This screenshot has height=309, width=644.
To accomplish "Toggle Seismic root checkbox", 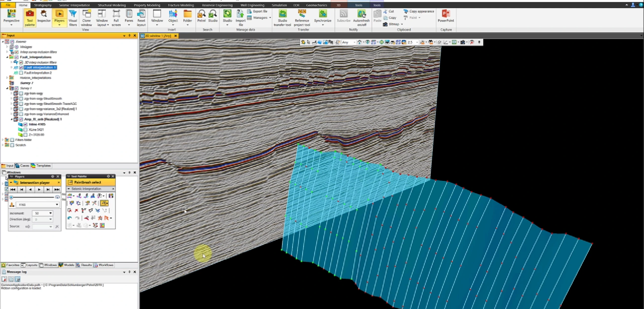I will coord(12,42).
